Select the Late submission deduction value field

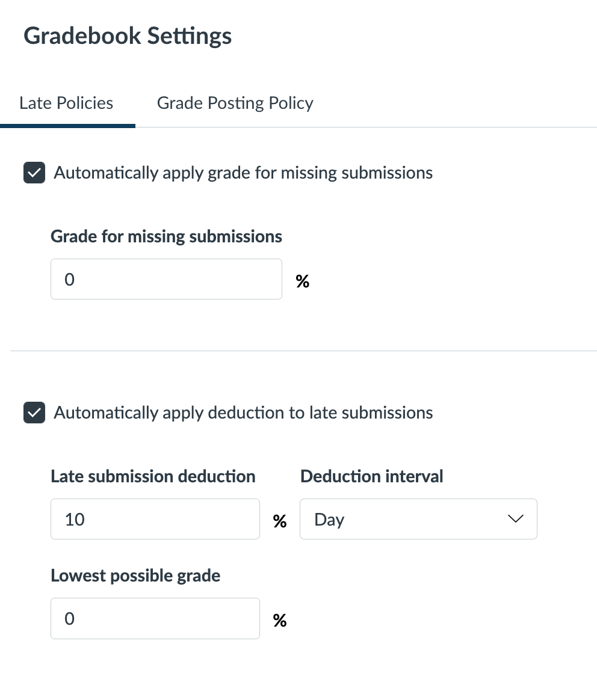pos(155,519)
